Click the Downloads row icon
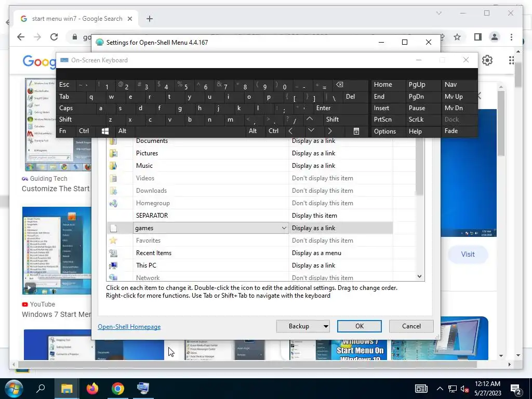This screenshot has height=399, width=532. [113, 191]
